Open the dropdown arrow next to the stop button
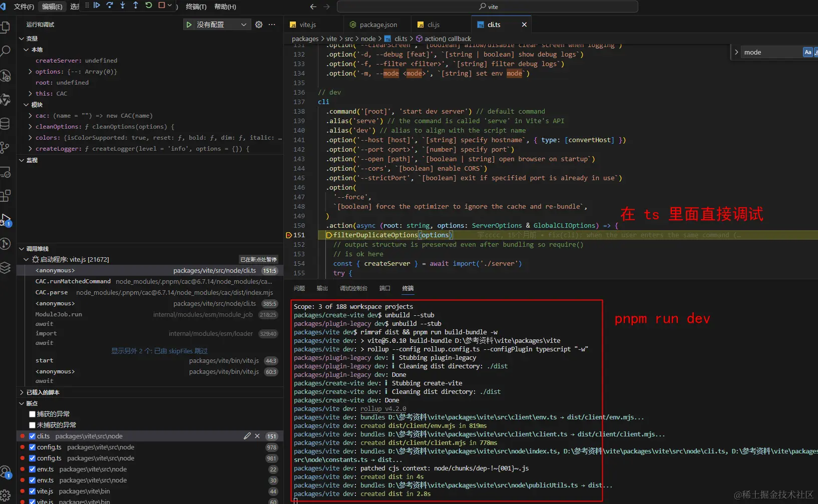The width and height of the screenshot is (818, 504). coord(170,5)
